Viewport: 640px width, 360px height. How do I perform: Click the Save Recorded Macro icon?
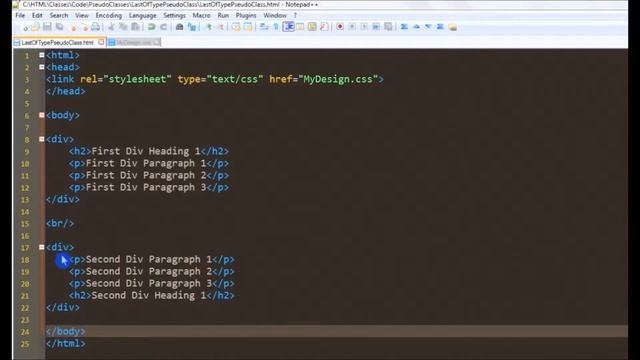point(388,27)
